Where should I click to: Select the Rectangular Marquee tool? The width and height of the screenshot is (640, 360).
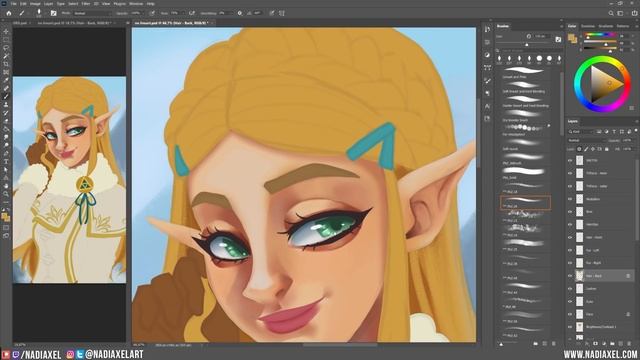[x=6, y=40]
